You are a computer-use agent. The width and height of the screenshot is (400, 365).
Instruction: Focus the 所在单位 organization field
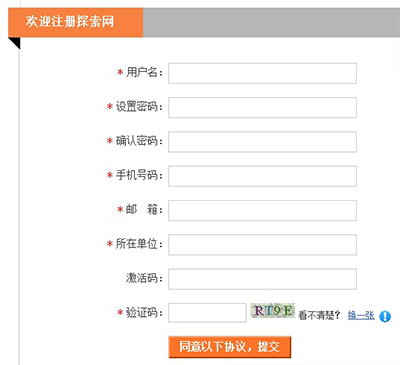(262, 245)
